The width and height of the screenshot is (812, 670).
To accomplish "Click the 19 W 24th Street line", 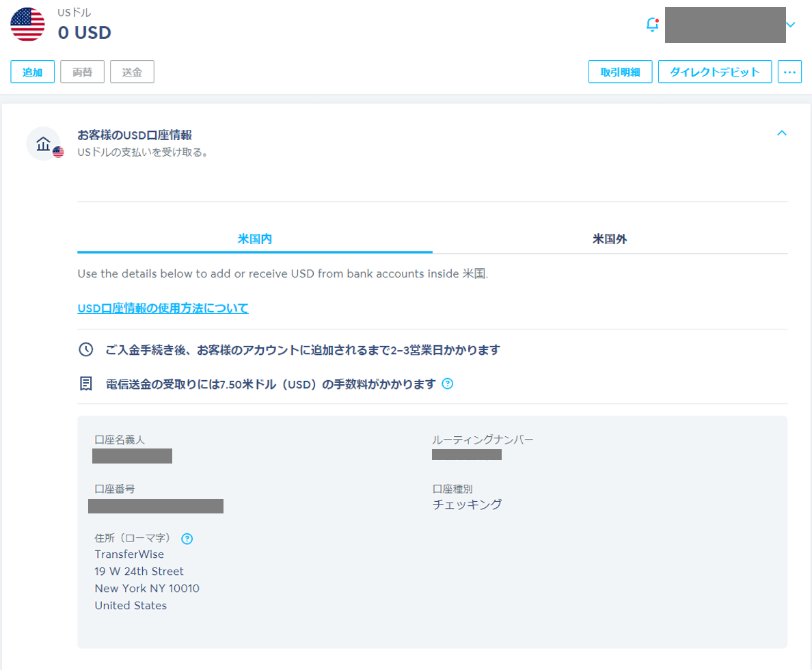I will [139, 572].
